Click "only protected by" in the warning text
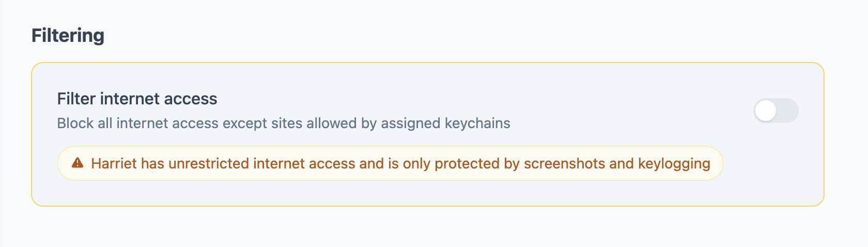The image size is (868, 247). (x=461, y=163)
